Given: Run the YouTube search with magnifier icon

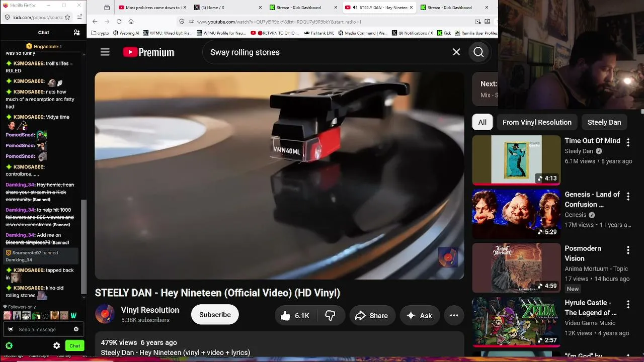Looking at the screenshot, I should 478,52.
